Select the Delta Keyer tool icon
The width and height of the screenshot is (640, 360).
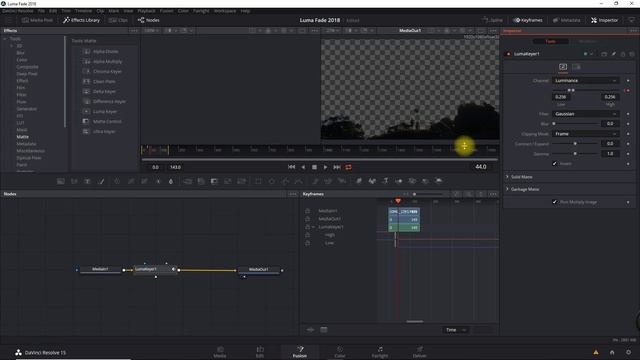86,91
